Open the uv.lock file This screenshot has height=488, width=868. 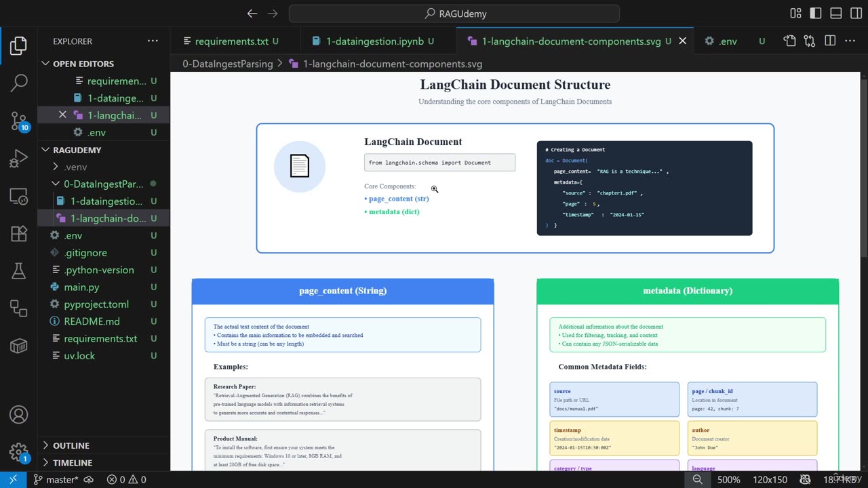click(x=103, y=356)
